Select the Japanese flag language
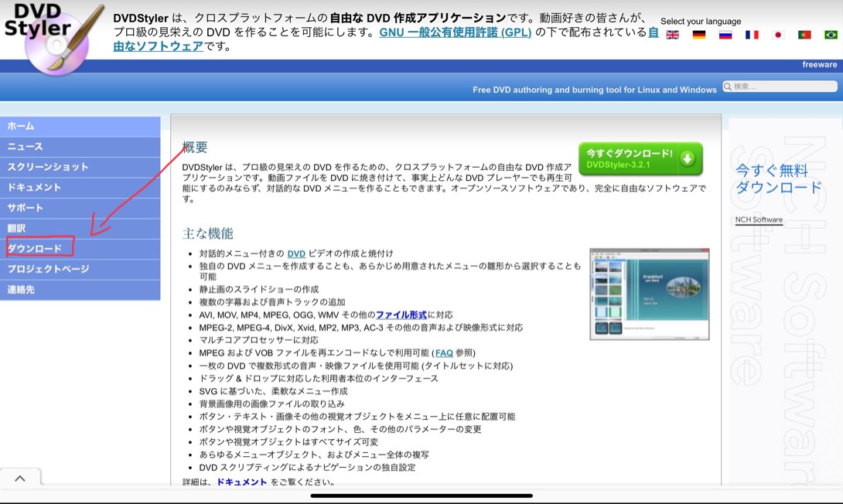This screenshot has width=843, height=504. [778, 35]
